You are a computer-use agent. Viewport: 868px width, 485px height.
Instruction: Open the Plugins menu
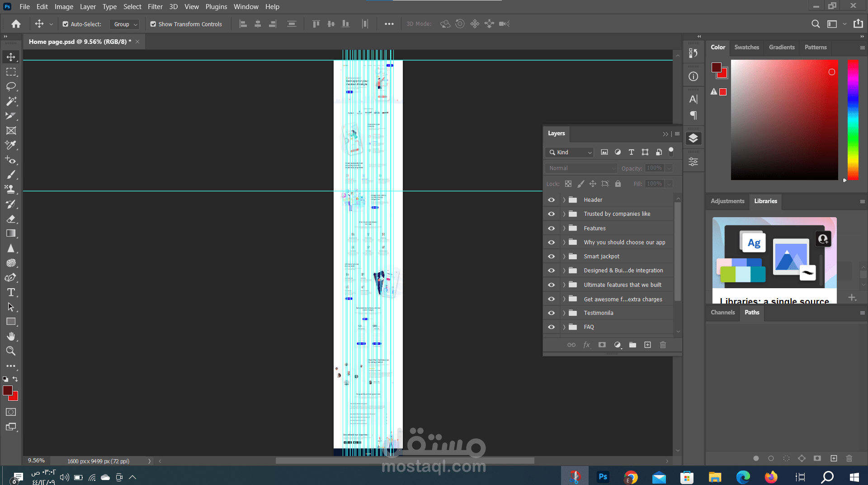point(216,7)
